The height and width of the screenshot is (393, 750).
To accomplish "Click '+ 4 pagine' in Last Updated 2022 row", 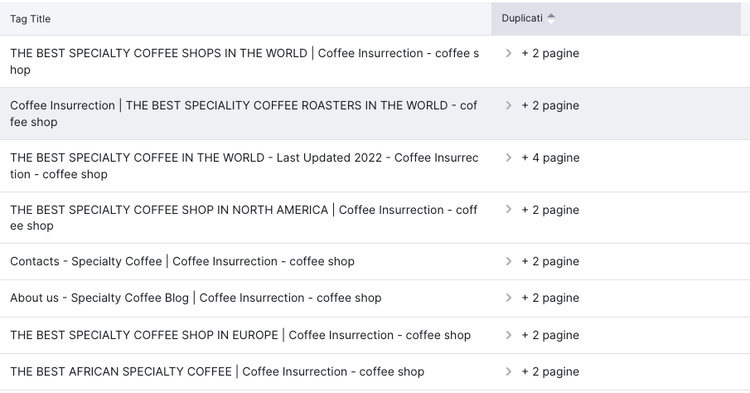I will click(x=550, y=158).
